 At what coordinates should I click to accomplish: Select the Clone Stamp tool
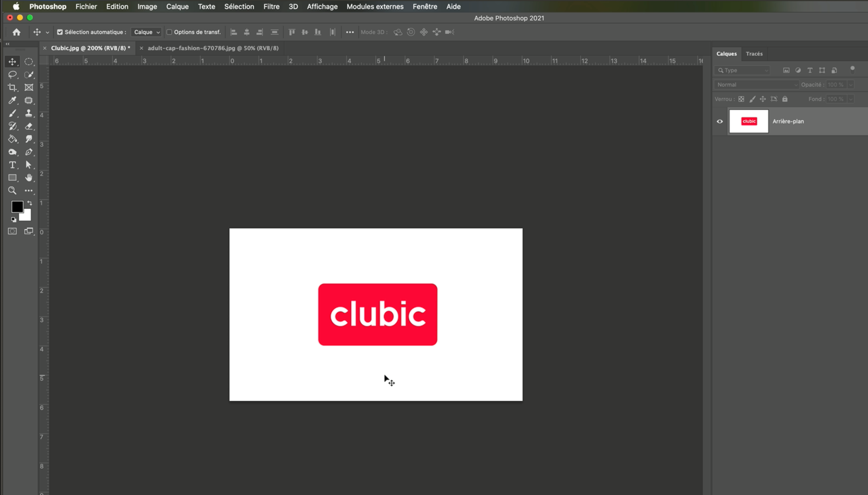(29, 113)
